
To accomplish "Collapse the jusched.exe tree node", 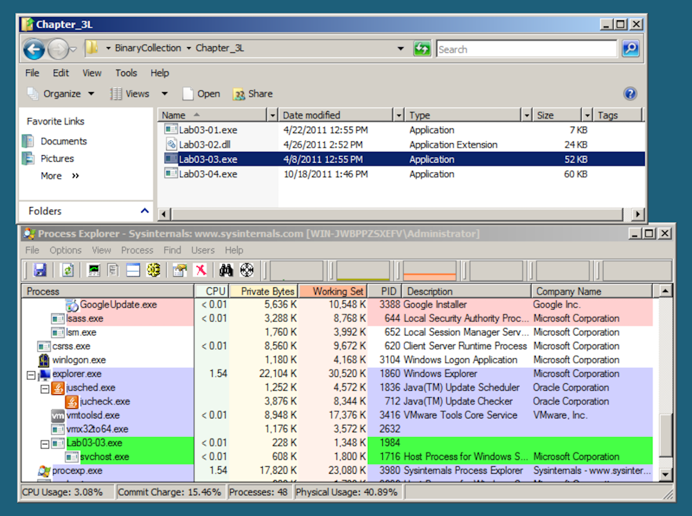I will click(x=46, y=388).
